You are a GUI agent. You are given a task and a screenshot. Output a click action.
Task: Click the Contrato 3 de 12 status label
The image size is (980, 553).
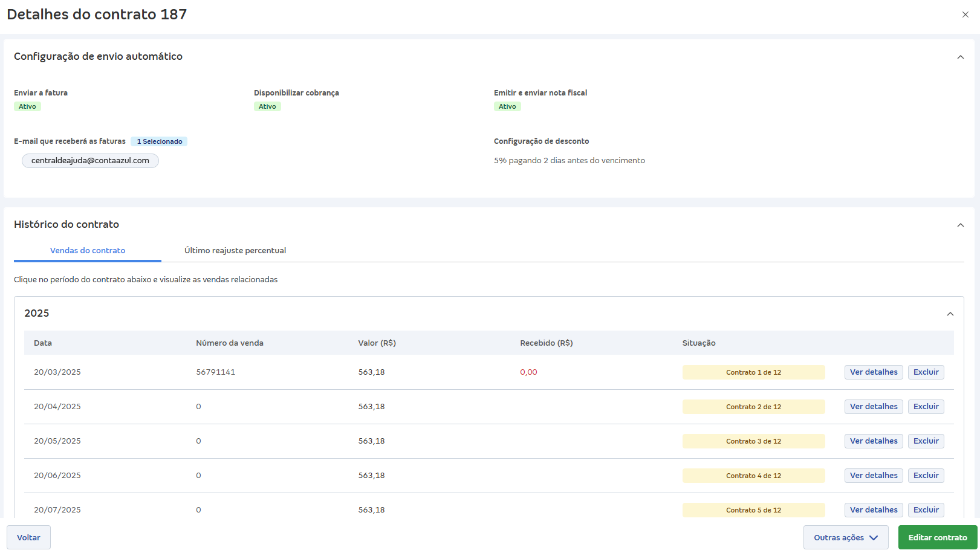[753, 441]
